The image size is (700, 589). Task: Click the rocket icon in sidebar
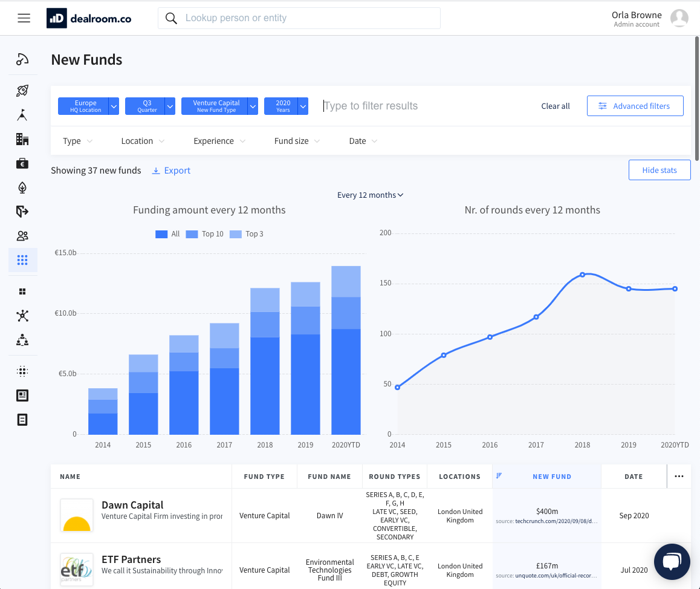click(x=22, y=91)
